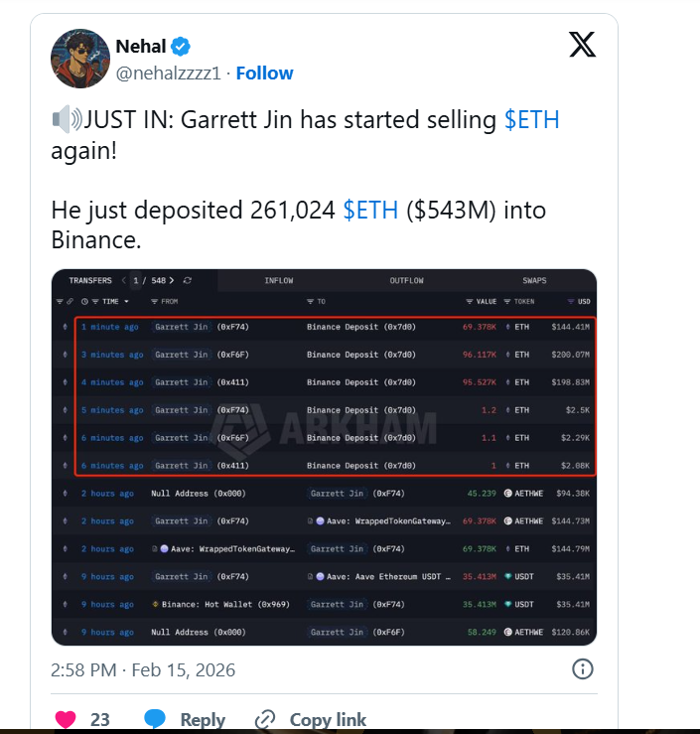Open the tweet info icon

[x=583, y=669]
